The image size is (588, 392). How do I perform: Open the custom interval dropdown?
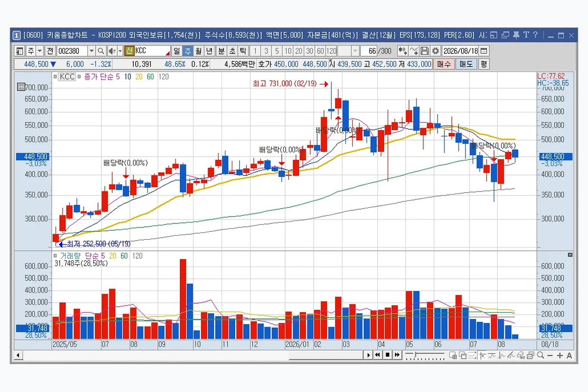[x=355, y=51]
